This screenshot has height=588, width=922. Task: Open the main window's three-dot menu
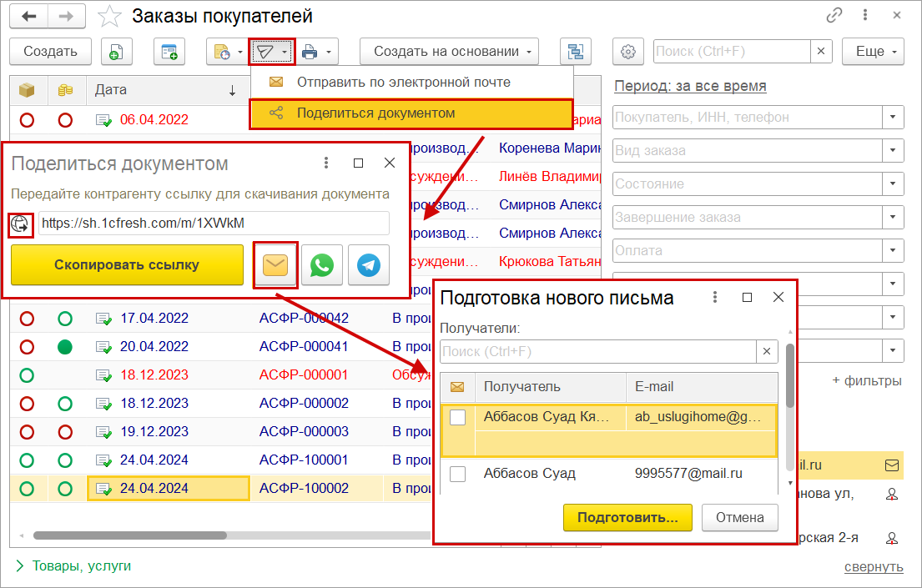[x=865, y=15]
